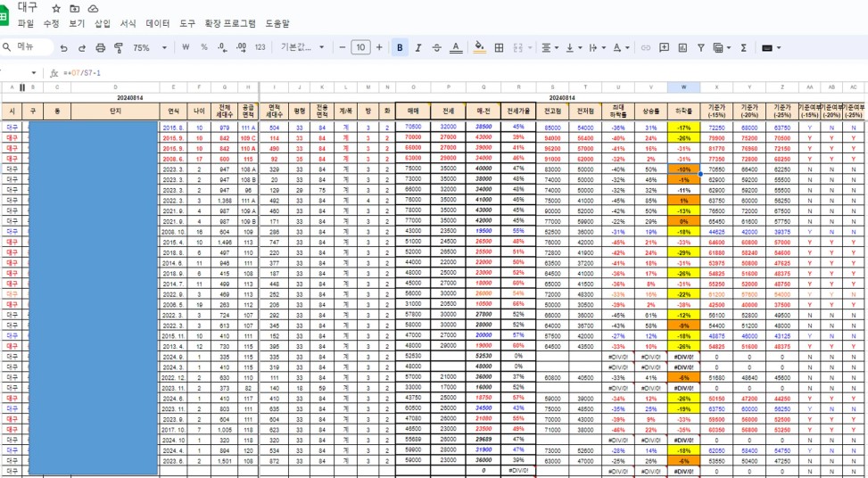This screenshot has width=868, height=478.
Task: Click the 전세가율 header cell
Action: (518, 111)
